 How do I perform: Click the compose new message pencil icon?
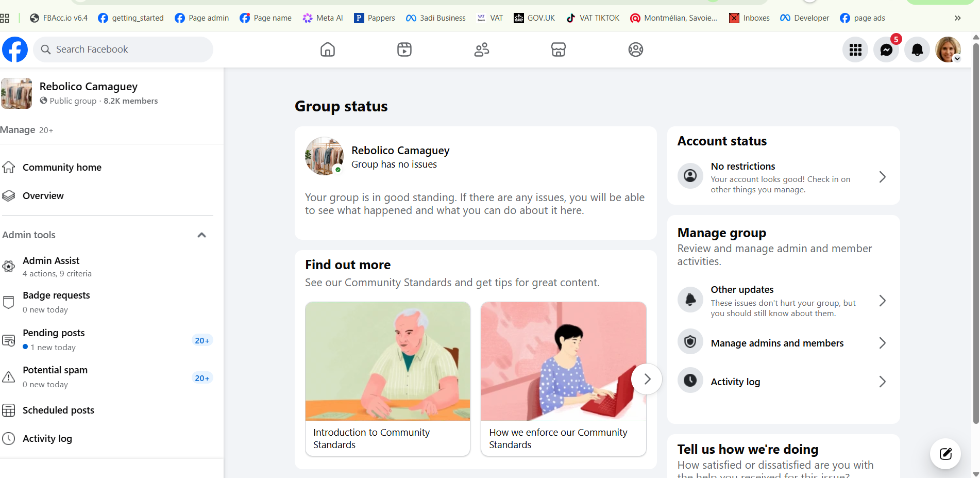pyautogui.click(x=945, y=454)
